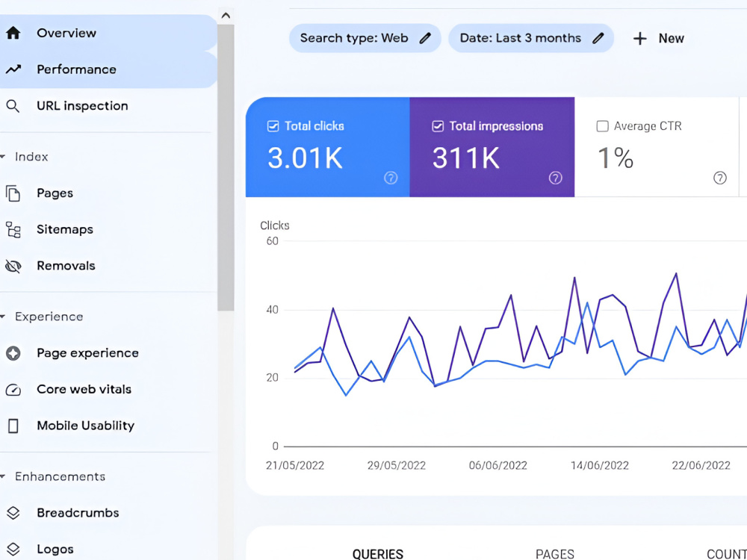Click the New filter button label
Viewport: 747px width, 560px height.
coord(672,39)
